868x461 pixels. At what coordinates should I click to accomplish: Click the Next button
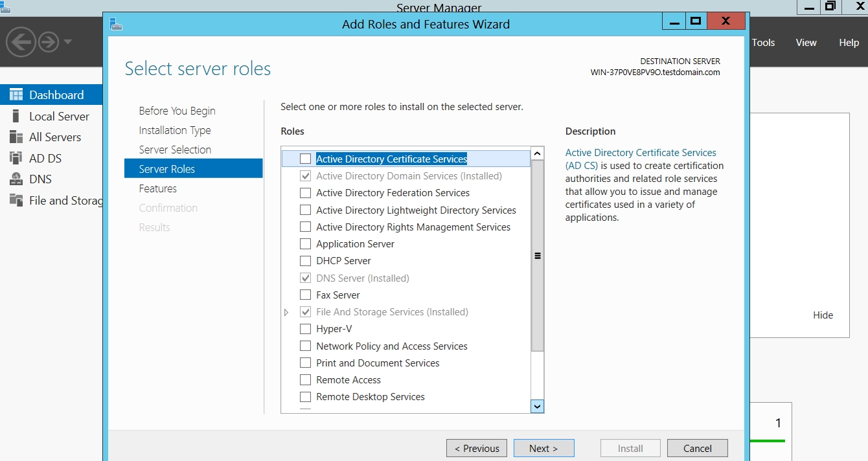coord(543,448)
